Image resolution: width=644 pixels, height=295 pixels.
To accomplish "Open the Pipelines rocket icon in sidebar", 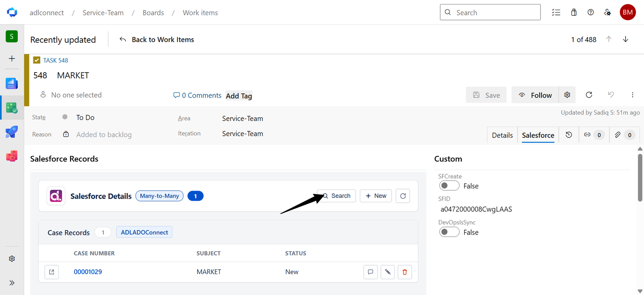I will [12, 132].
